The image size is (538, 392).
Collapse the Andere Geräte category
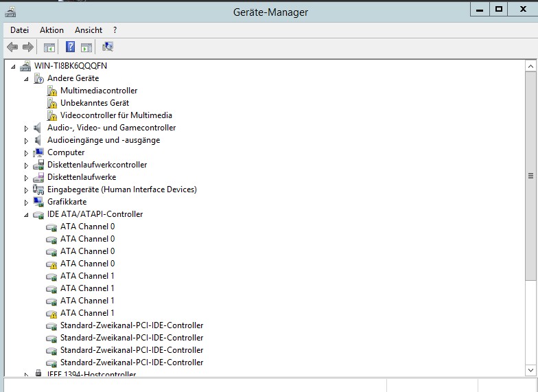coord(27,79)
